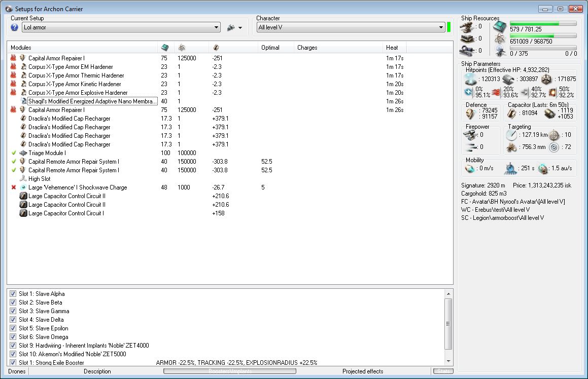The image size is (588, 379).
Task: Click the CPU icon in Ship Resources
Action: pos(500,26)
